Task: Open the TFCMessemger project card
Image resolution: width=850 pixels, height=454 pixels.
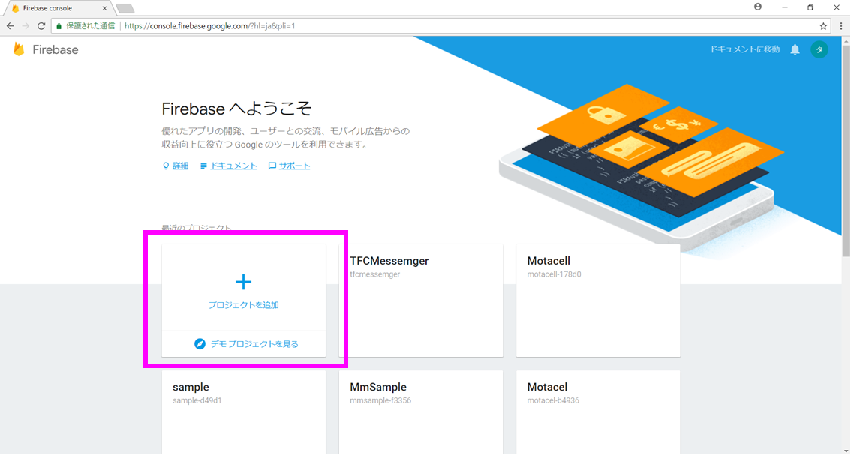Action: (x=421, y=300)
